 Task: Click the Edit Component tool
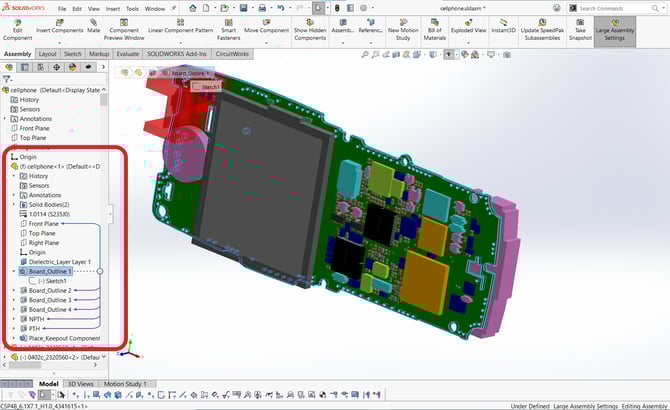pos(17,30)
